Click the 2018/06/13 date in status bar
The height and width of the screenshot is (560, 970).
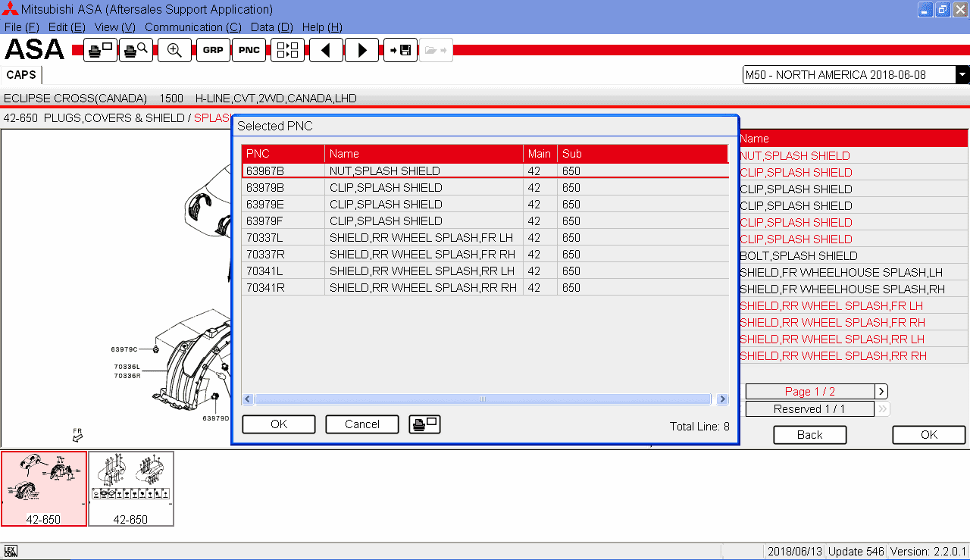point(794,552)
